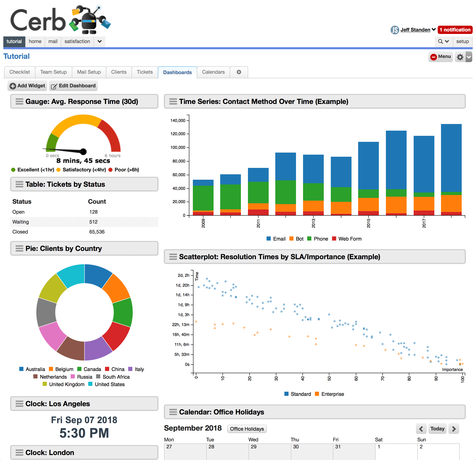Open the search magnifier icon
Viewport: 476px width, 460px height.
coord(440,42)
